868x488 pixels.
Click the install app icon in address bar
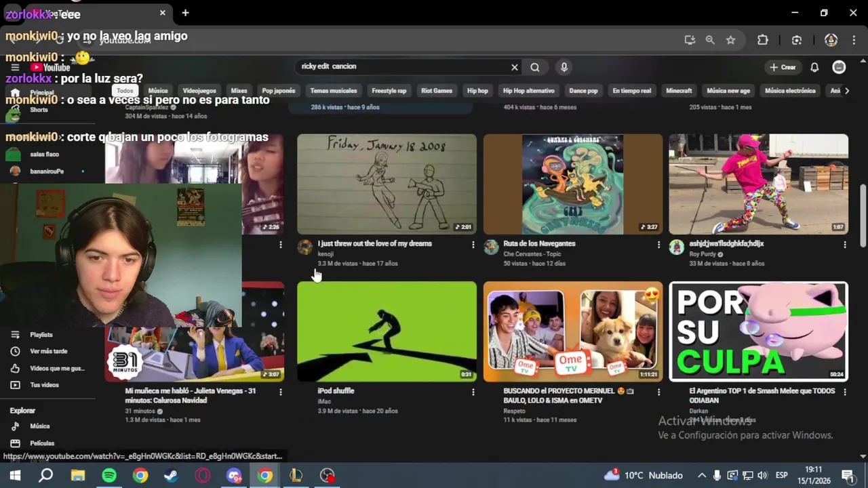pos(690,40)
